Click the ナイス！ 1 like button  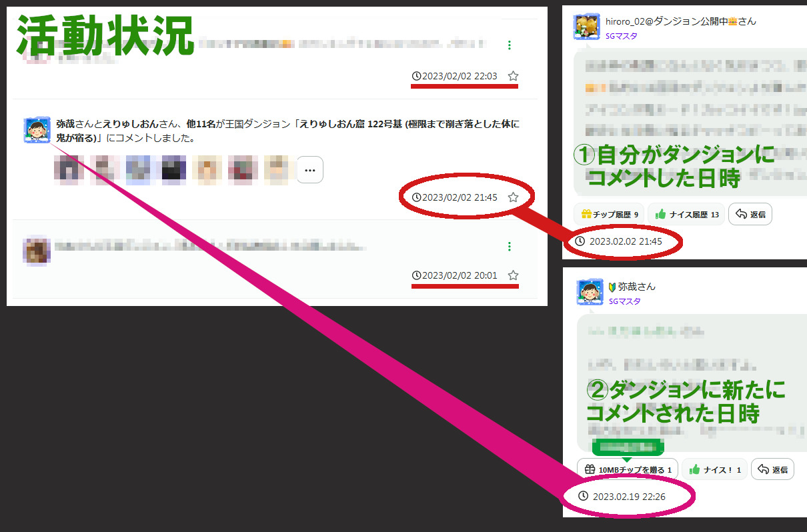pos(714,469)
